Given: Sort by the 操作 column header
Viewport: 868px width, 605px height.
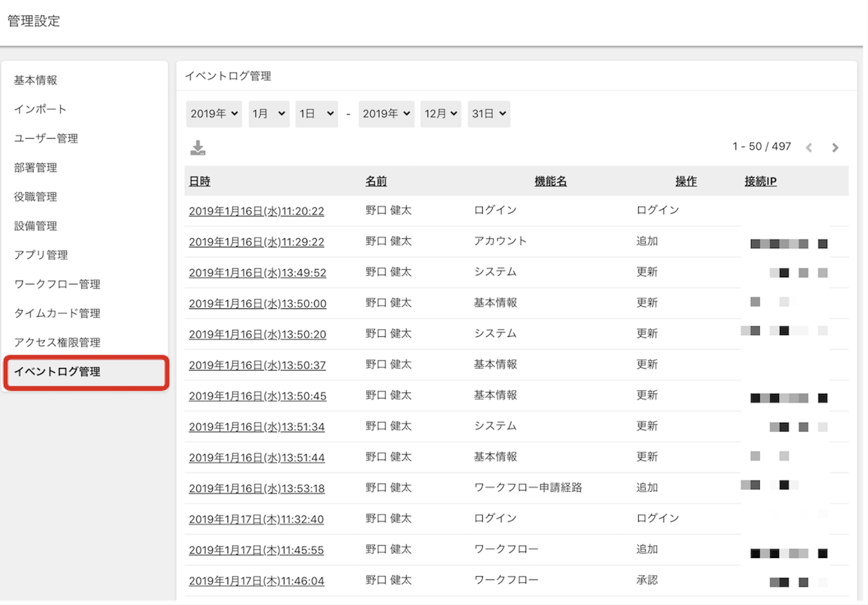Looking at the screenshot, I should tap(686, 181).
